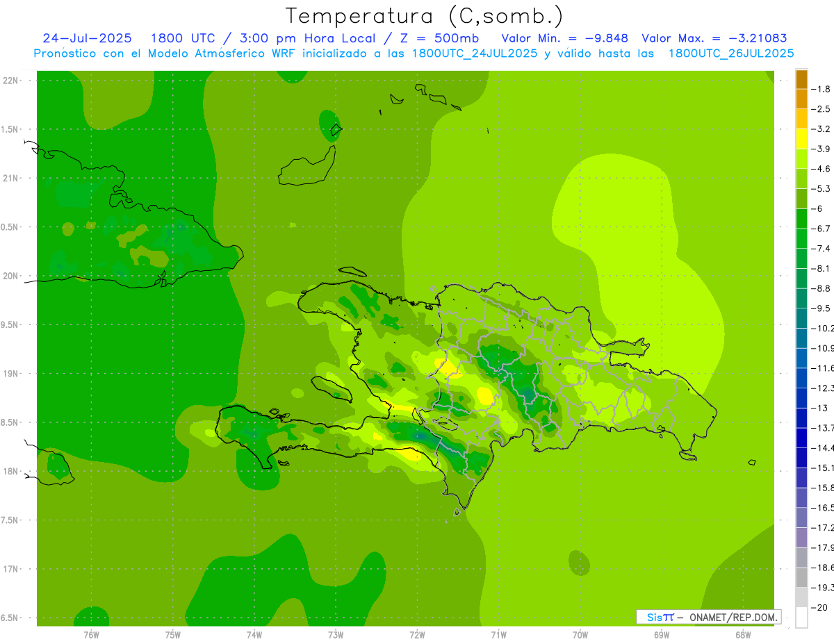Viewport: 834px width, 644px height.
Task: Click teal colorbar segment between -9.5 and -10.2
Action: 801,318
